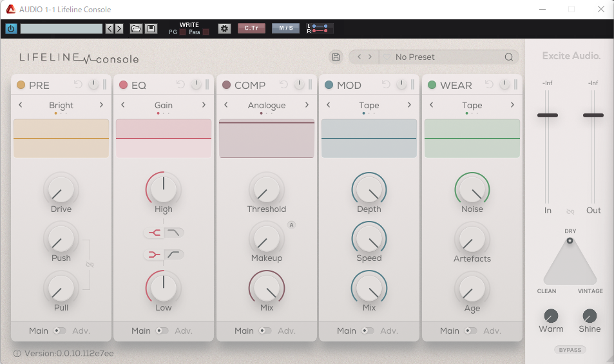Switch WEAR module Main/Adv. toggle
This screenshot has width=614, height=364.
click(470, 330)
